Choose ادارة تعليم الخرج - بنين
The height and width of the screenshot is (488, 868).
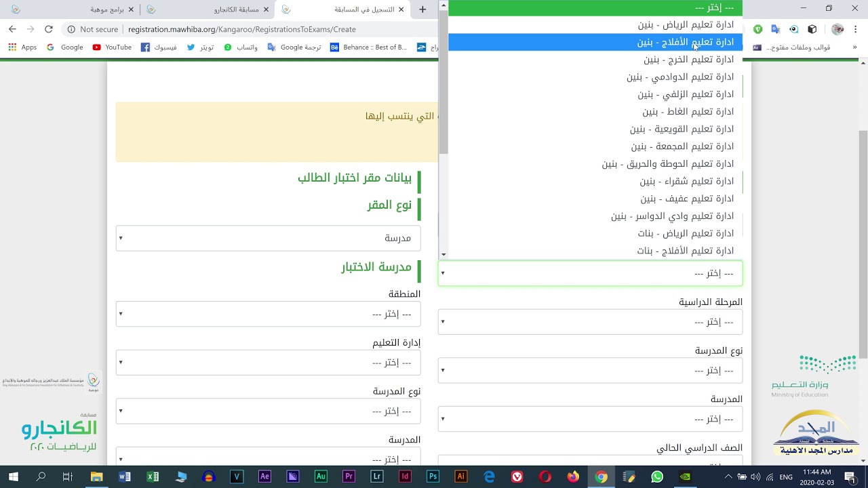click(x=595, y=60)
